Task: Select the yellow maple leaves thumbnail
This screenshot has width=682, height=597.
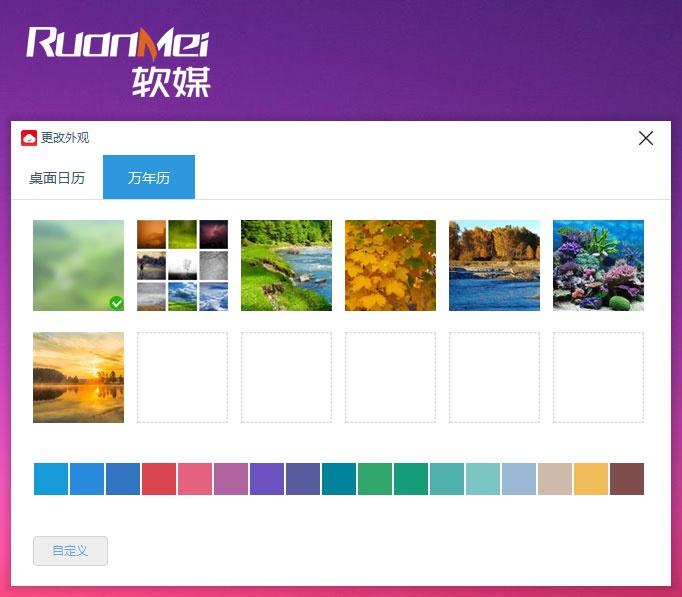Action: coord(390,265)
